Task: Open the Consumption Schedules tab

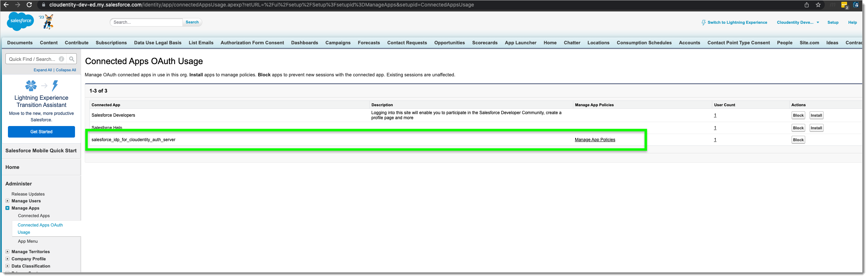Action: 644,42
